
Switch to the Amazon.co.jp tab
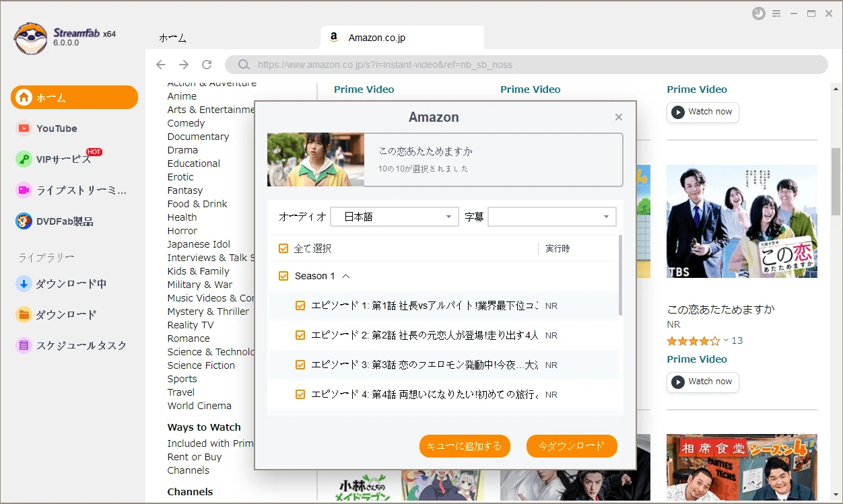click(401, 38)
